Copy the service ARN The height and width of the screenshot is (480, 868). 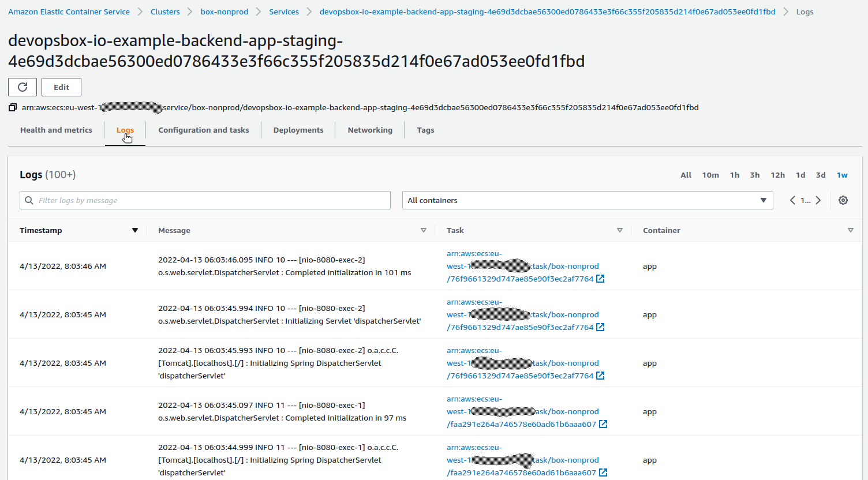click(x=12, y=107)
